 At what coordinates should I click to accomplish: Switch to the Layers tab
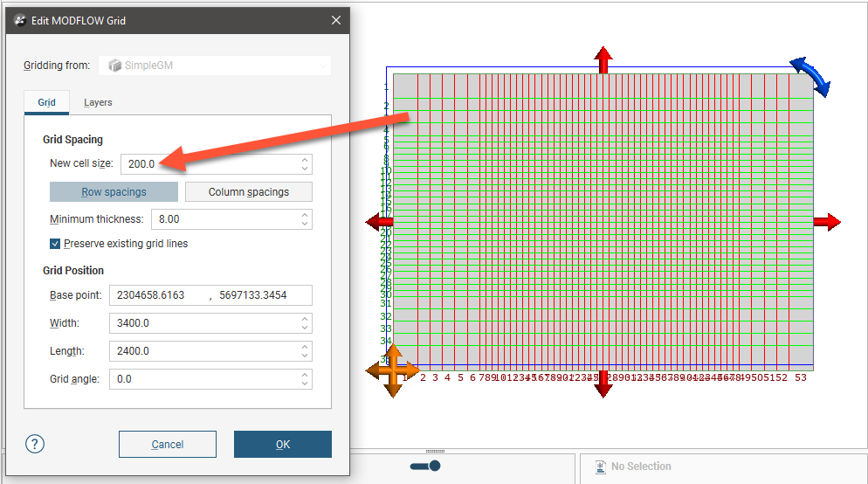pyautogui.click(x=98, y=102)
